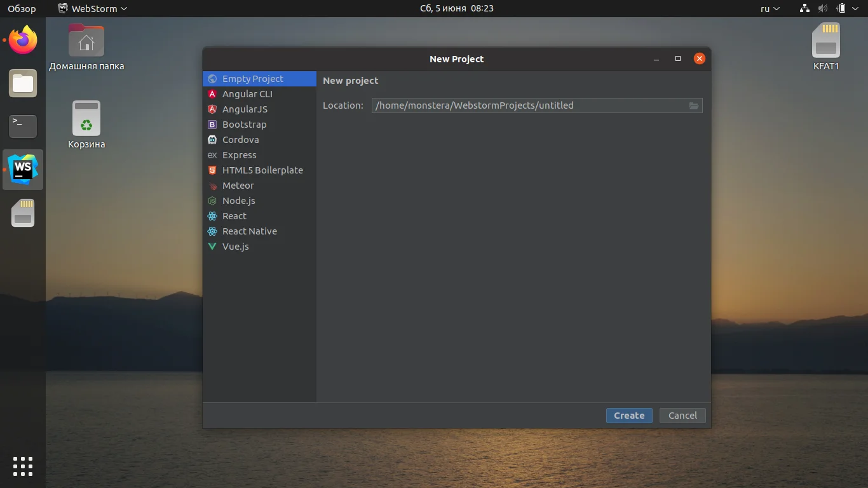
Task: Open the calendar by clicking the date
Action: 456,8
